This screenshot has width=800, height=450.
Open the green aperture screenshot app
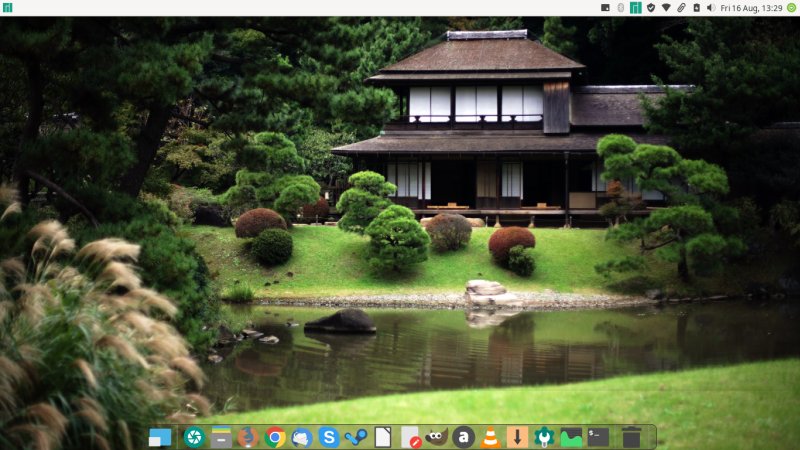pyautogui.click(x=194, y=437)
